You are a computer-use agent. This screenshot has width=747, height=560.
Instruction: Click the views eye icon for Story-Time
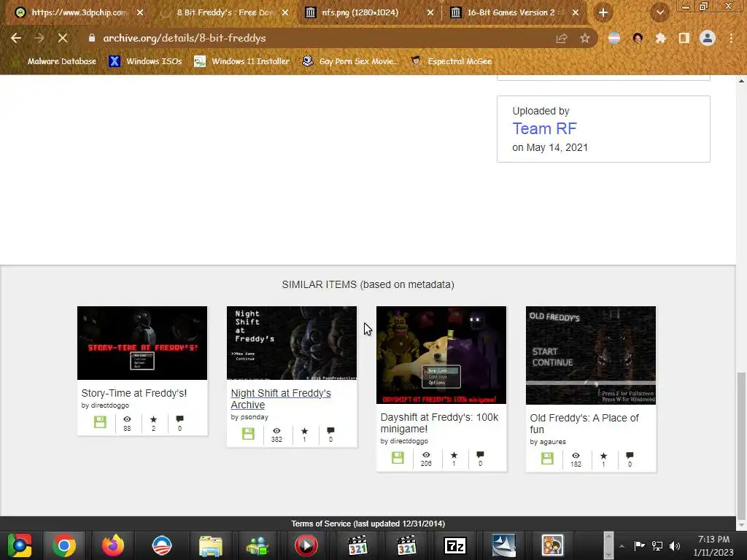pos(127,419)
